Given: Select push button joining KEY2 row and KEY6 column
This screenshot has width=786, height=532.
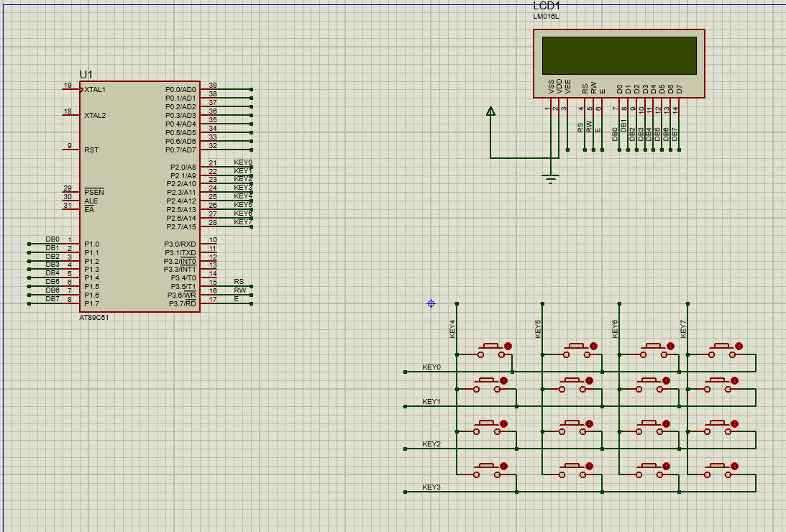Looking at the screenshot, I should (649, 428).
